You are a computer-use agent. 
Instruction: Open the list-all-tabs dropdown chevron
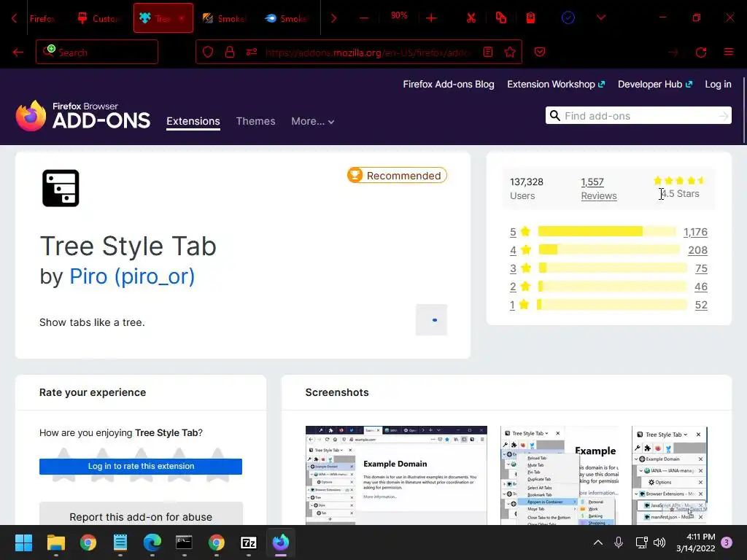pyautogui.click(x=601, y=17)
